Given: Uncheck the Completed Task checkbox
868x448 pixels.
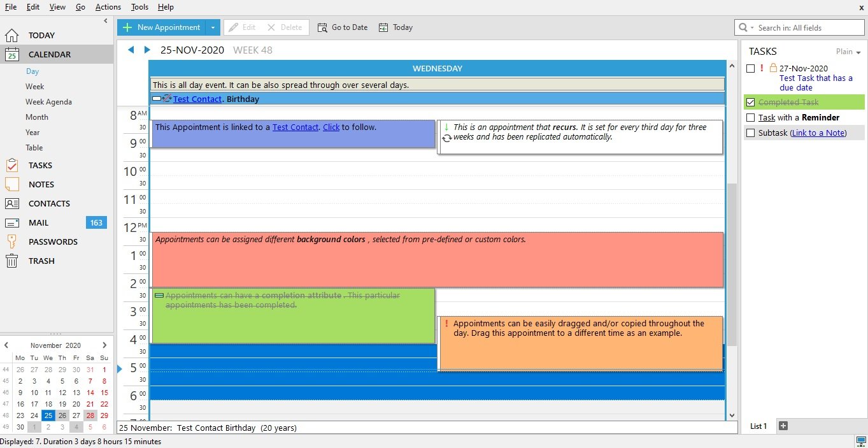Looking at the screenshot, I should point(750,102).
